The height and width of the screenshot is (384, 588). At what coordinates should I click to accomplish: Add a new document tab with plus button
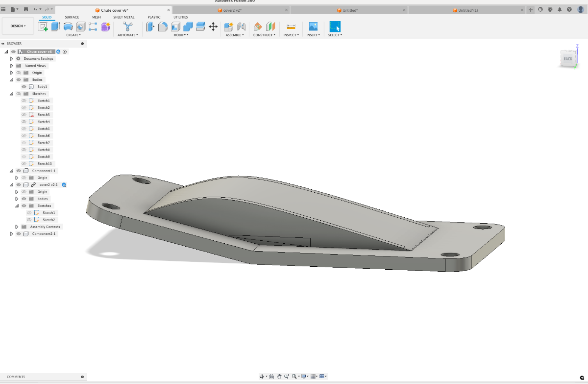531,10
